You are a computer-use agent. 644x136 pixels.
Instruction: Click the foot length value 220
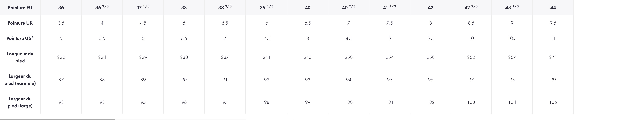click(61, 57)
